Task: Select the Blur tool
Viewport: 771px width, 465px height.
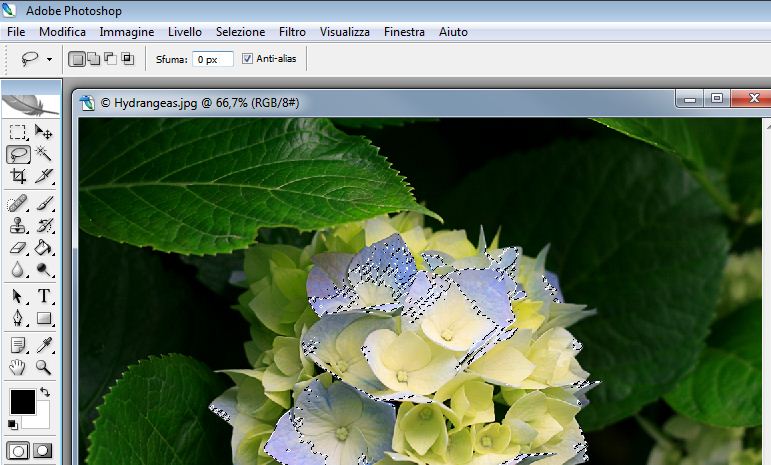Action: point(18,269)
